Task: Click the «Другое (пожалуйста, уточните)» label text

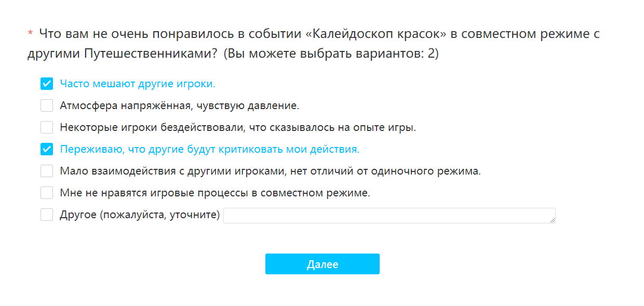Action: 140,215
